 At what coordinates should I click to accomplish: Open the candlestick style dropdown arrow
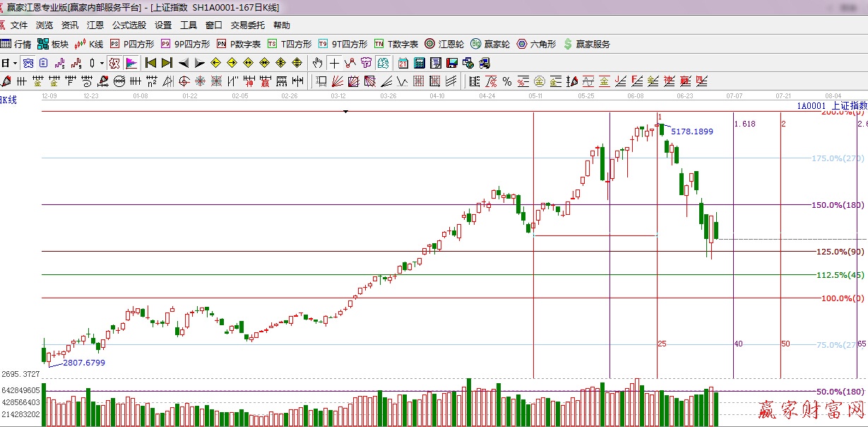pos(102,63)
